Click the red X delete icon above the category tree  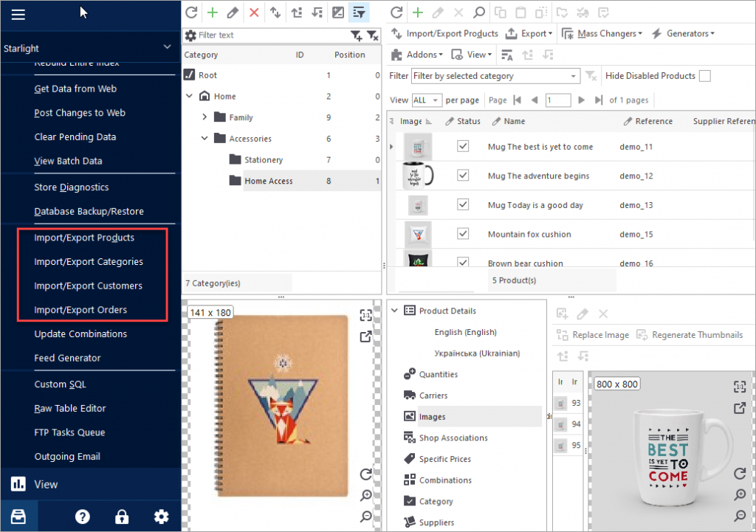tap(252, 12)
